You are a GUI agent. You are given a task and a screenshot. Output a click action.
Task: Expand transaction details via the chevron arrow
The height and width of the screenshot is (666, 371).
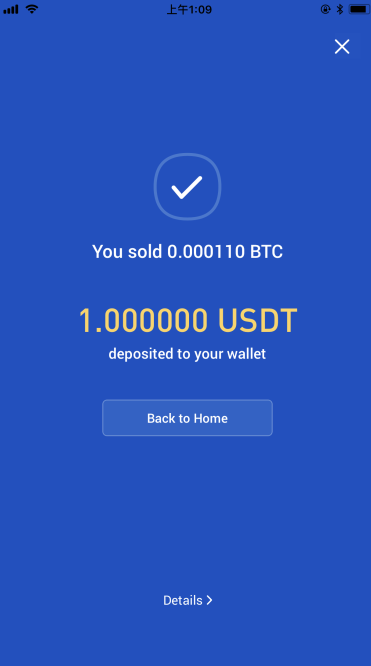[209, 600]
